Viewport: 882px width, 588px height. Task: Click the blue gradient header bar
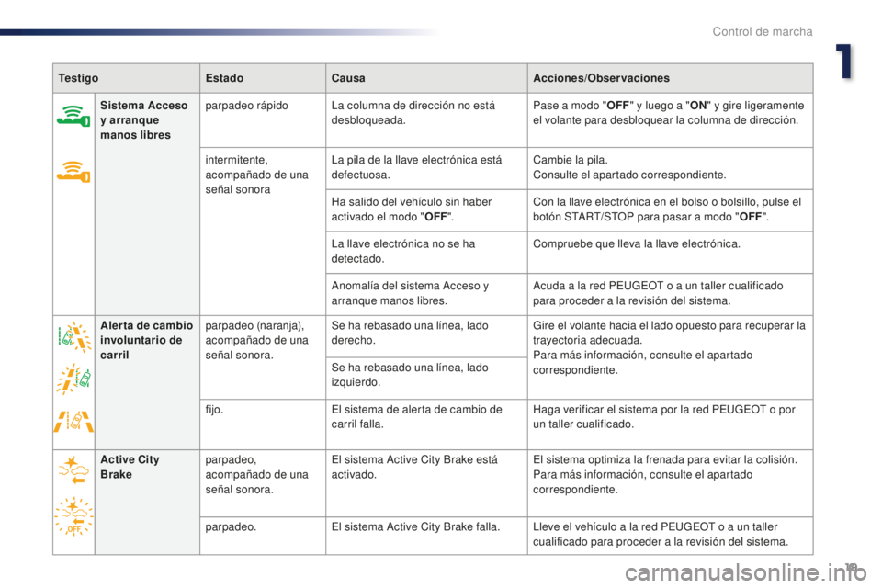tap(220, 32)
